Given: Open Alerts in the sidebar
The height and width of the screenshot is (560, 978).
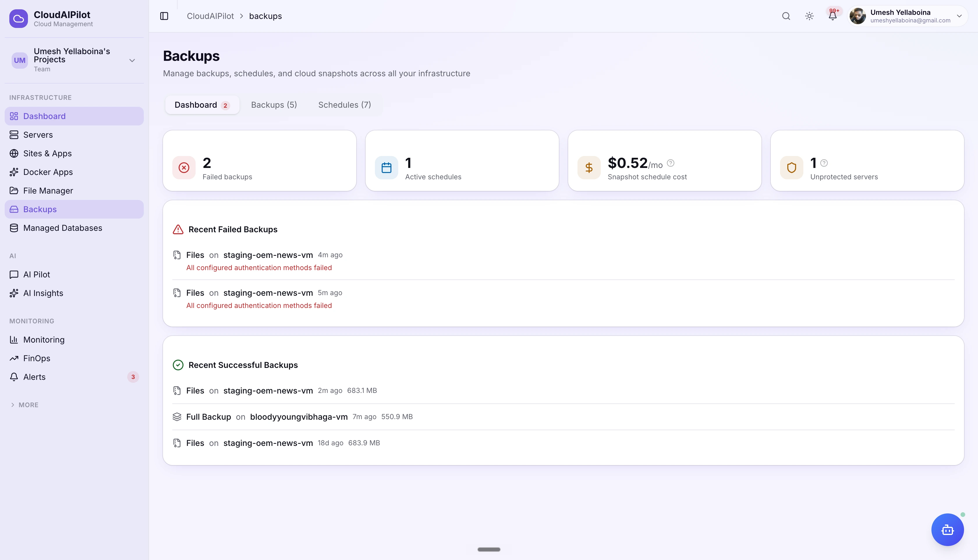Looking at the screenshot, I should tap(74, 377).
